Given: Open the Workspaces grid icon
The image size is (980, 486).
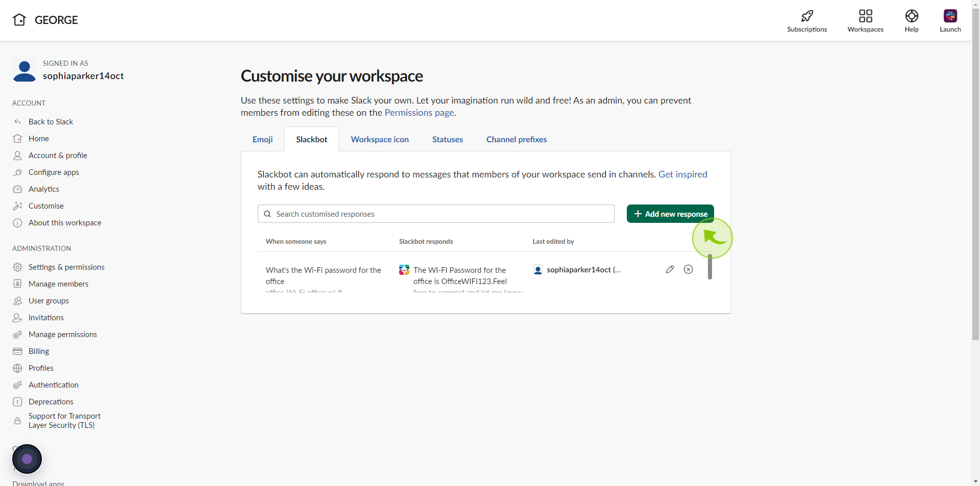Looking at the screenshot, I should pos(866,16).
